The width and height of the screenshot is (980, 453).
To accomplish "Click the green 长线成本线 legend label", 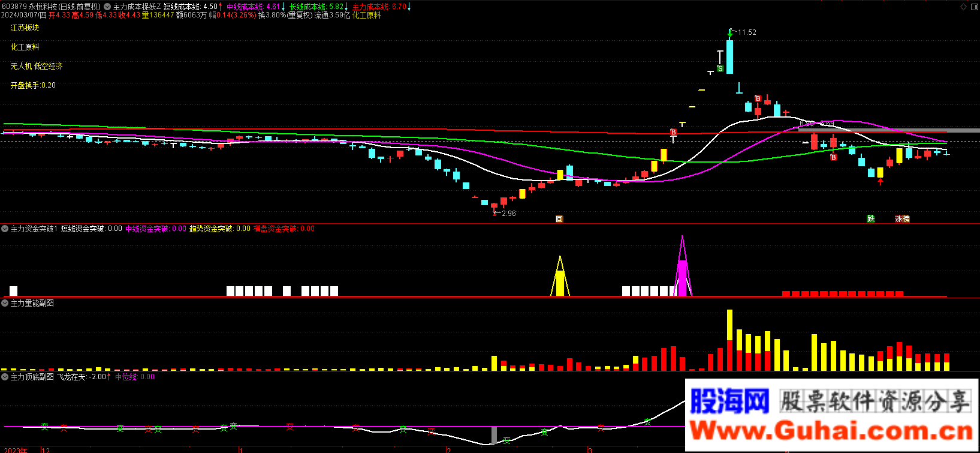I will point(308,7).
